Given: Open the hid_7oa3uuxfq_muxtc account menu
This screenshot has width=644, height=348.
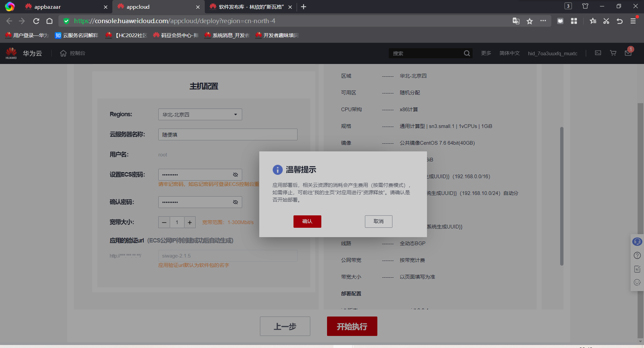Looking at the screenshot, I should click(x=553, y=53).
